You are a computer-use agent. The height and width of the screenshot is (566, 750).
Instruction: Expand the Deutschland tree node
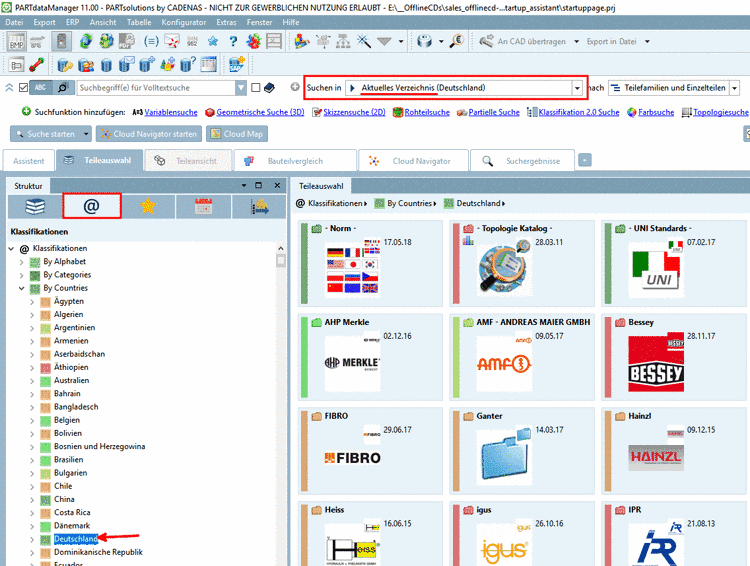pos(32,539)
